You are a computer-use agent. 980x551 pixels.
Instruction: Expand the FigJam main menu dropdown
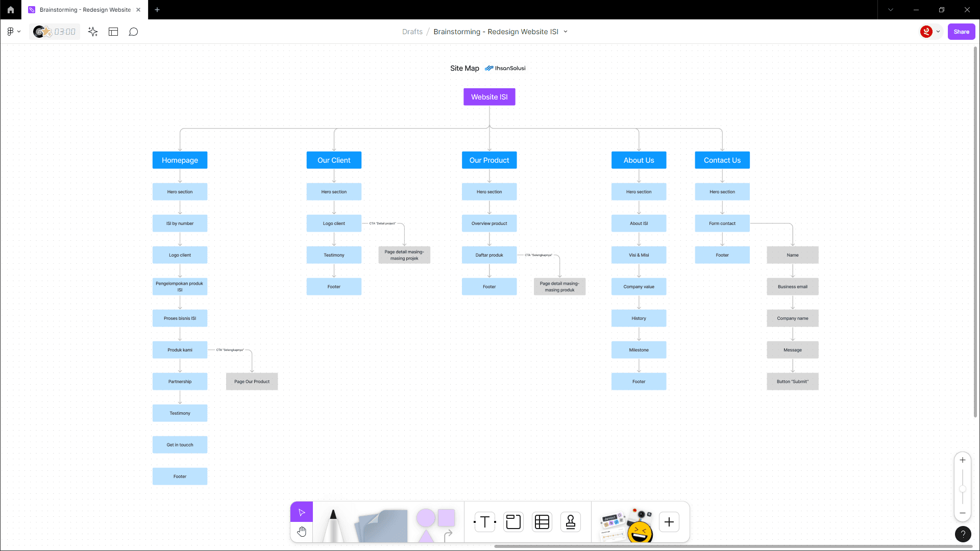(14, 32)
